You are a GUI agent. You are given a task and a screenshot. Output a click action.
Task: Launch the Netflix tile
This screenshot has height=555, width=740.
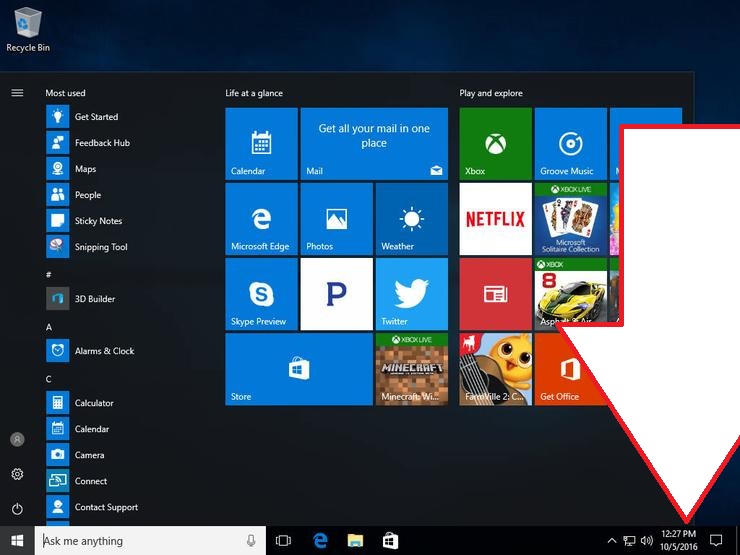496,219
